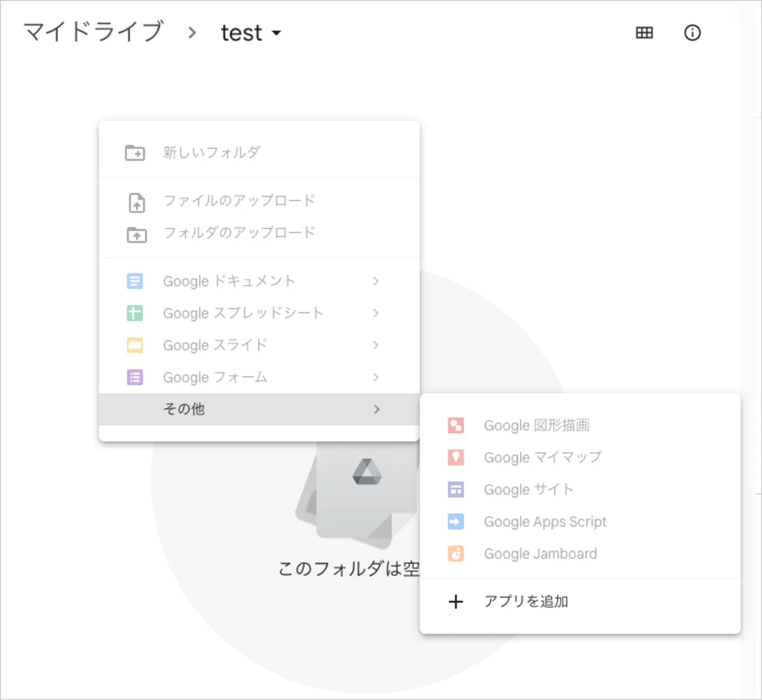Click the Google Jamboard orange icon
Viewport: 762px width, 700px height.
[456, 554]
